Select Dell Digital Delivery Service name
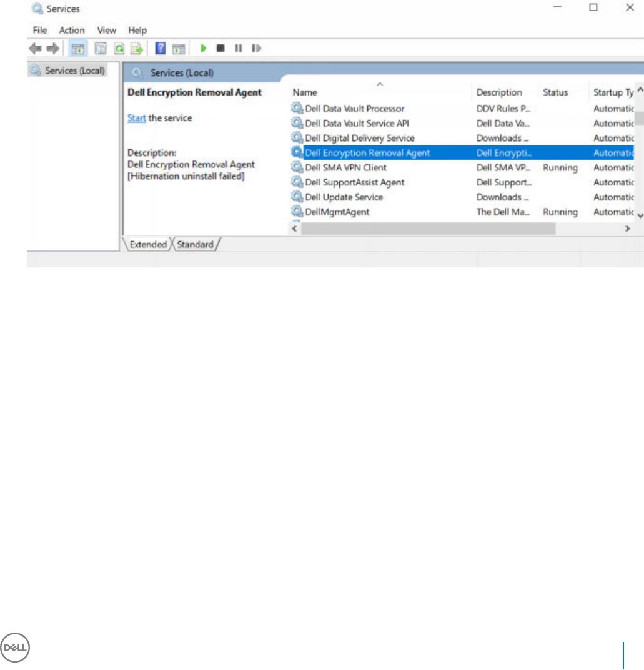The height and width of the screenshot is (670, 644). click(x=360, y=138)
